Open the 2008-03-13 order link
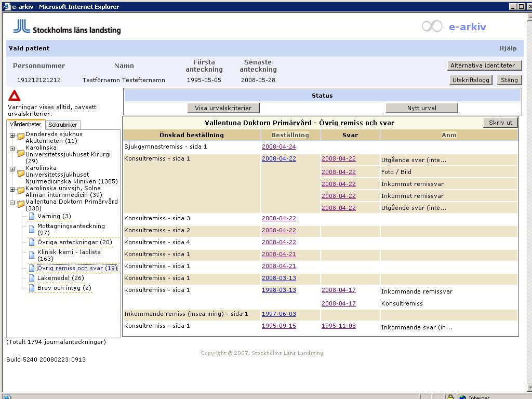This screenshot has height=399, width=532. pos(279,278)
